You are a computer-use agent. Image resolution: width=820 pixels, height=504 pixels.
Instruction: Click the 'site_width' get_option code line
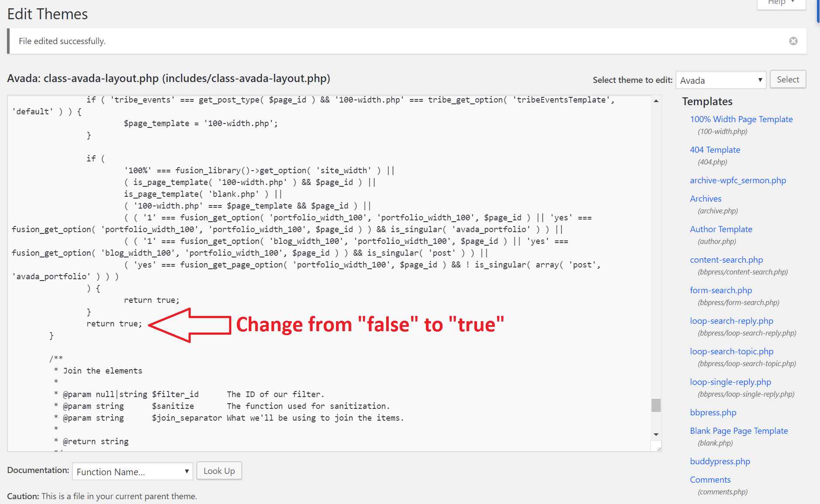259,171
